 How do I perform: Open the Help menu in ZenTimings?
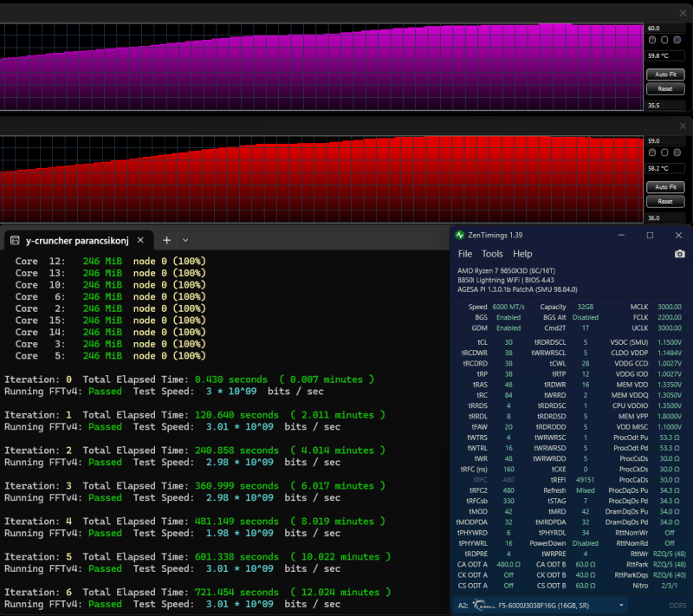(522, 254)
